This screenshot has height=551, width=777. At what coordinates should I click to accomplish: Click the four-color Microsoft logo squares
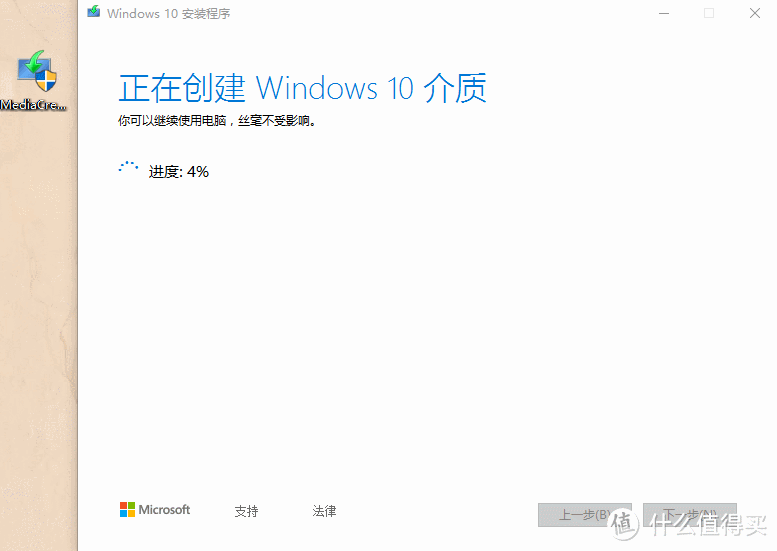pyautogui.click(x=127, y=509)
